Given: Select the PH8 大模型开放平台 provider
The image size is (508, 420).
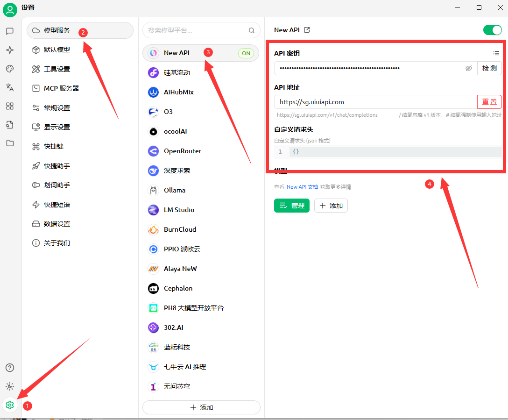Looking at the screenshot, I should point(201,308).
